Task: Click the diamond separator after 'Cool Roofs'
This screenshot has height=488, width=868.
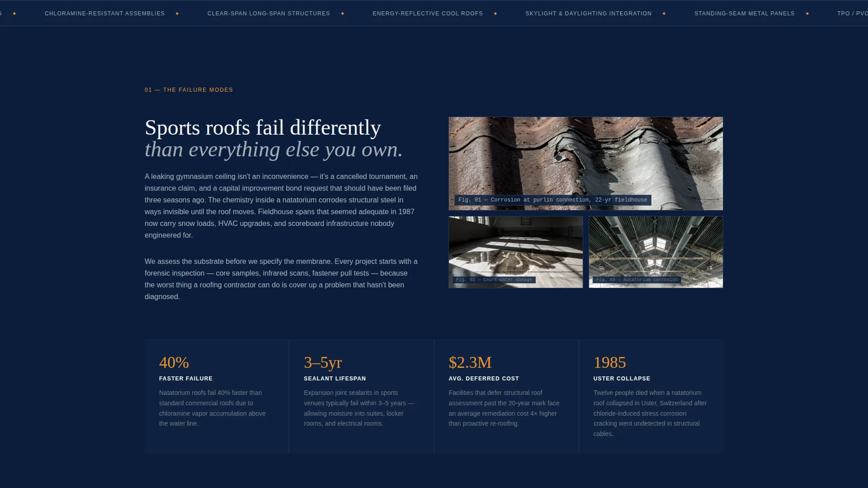Action: click(x=495, y=14)
